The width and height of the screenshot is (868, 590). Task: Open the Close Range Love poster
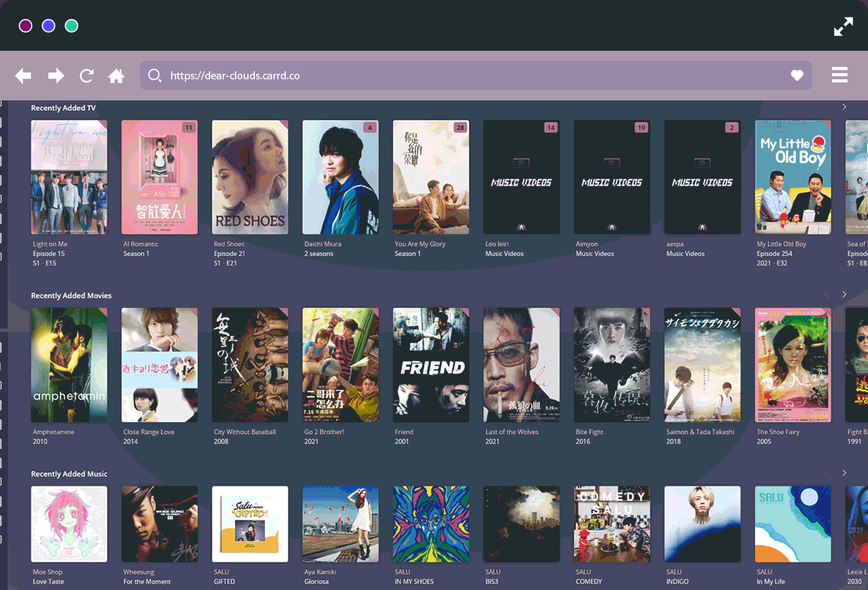pos(159,365)
